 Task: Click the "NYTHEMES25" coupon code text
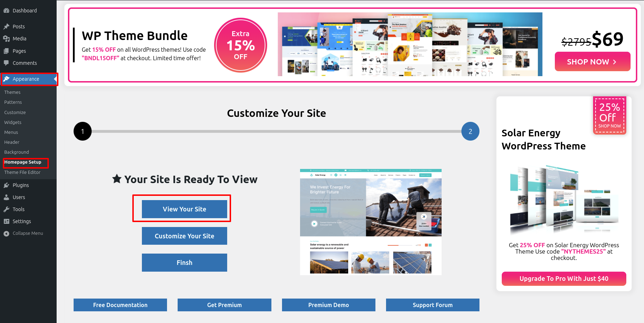583,251
